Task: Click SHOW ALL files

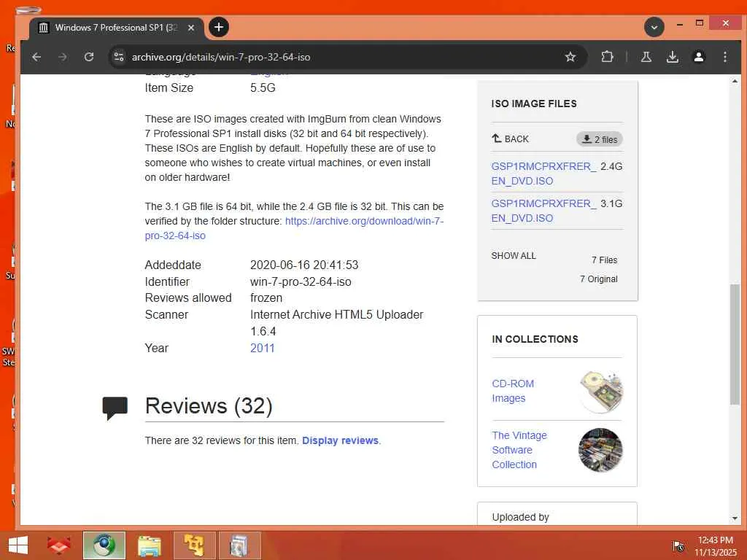Action: click(x=514, y=256)
